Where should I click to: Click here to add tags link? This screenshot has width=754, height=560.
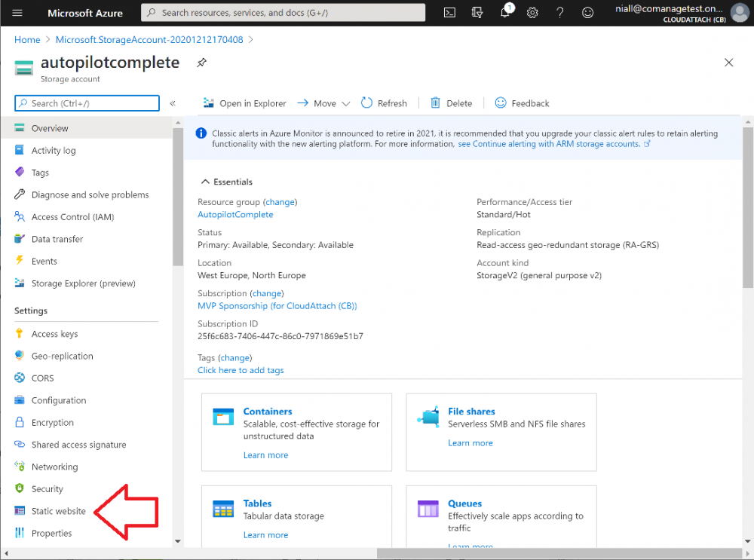(x=241, y=370)
